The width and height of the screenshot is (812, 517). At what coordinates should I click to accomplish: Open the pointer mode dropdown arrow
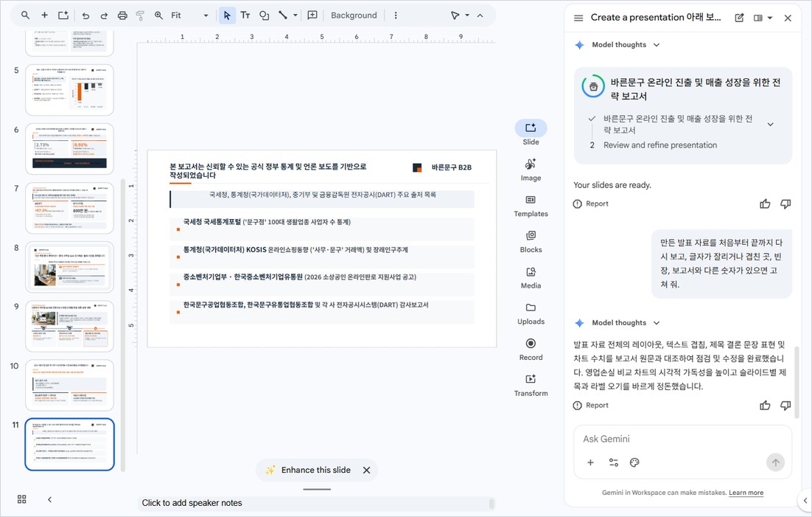[x=467, y=15]
